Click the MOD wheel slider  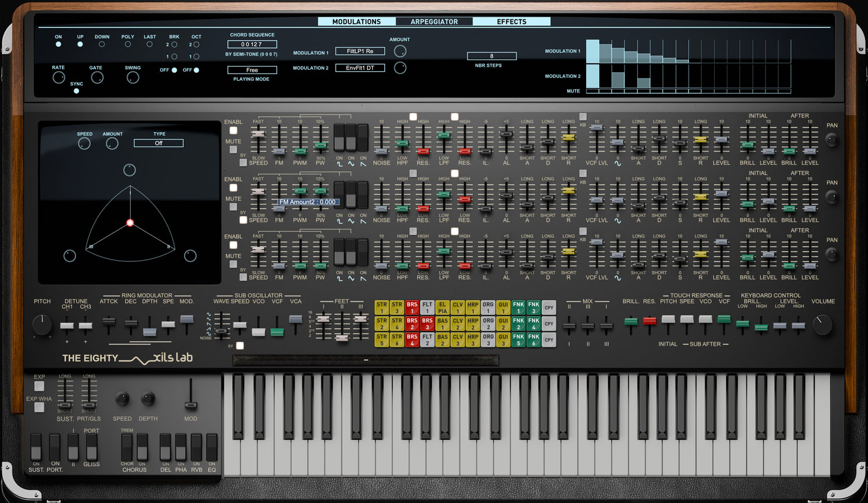coord(190,404)
